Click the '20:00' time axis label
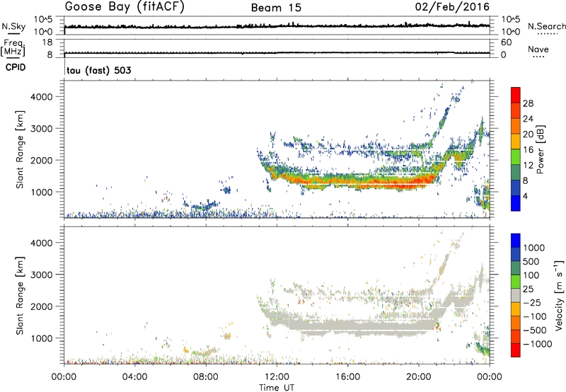Image resolution: width=566 pixels, height=392 pixels. click(419, 377)
